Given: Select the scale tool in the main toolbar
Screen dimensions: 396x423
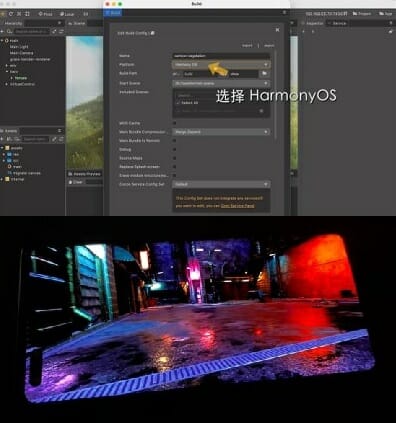Looking at the screenshot, I should [x=19, y=14].
